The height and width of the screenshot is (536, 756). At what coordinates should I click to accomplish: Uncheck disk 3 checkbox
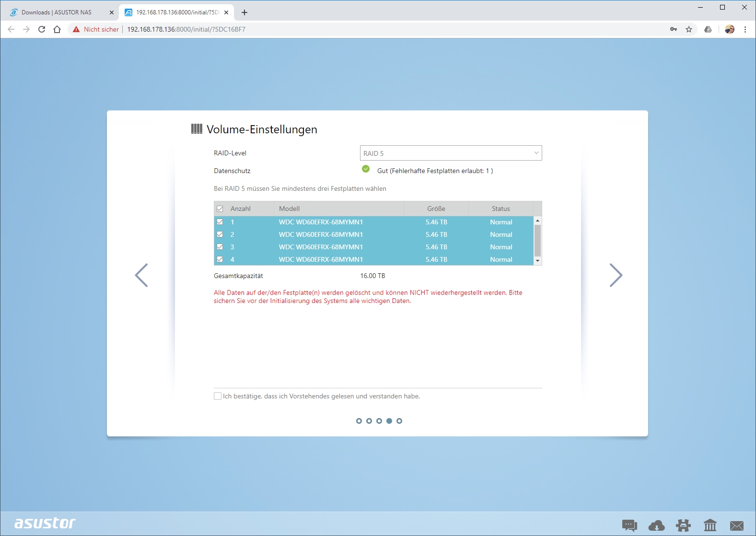(x=220, y=247)
